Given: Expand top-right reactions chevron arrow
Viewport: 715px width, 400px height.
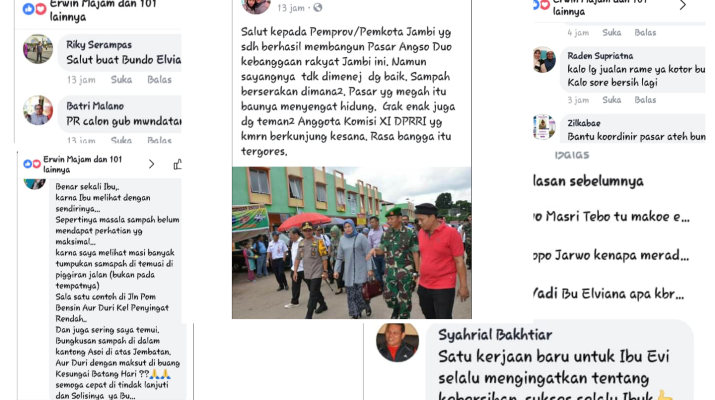Looking at the screenshot, I should point(683,5).
